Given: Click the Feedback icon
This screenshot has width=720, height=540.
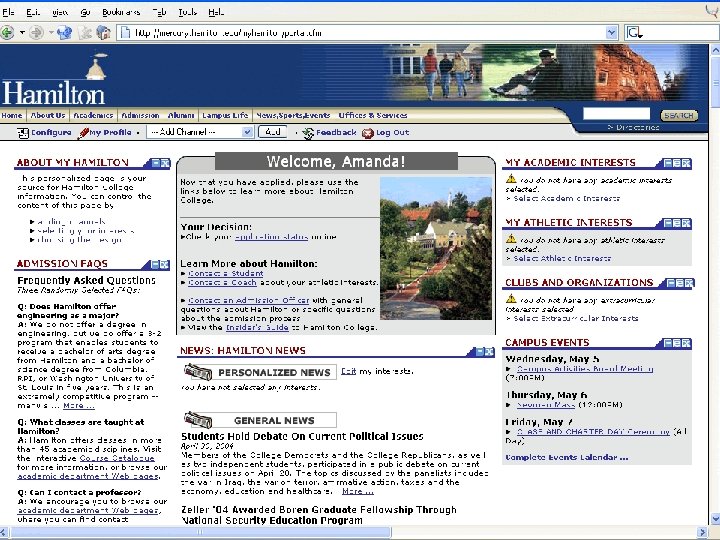Looking at the screenshot, I should coord(308,133).
